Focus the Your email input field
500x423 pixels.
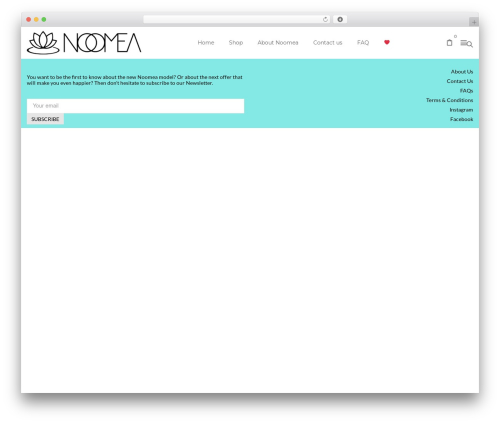pos(135,106)
